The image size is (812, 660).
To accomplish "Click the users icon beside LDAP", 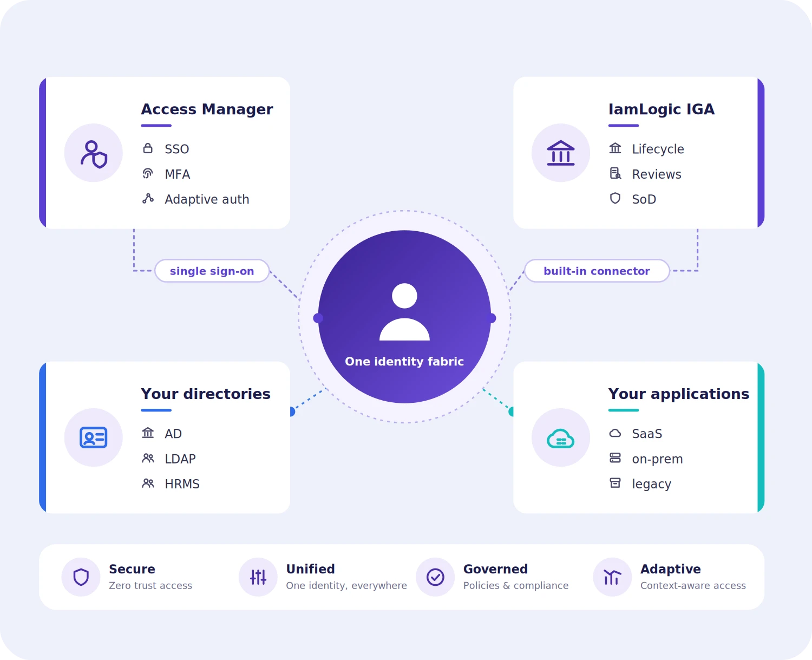I will pyautogui.click(x=148, y=458).
